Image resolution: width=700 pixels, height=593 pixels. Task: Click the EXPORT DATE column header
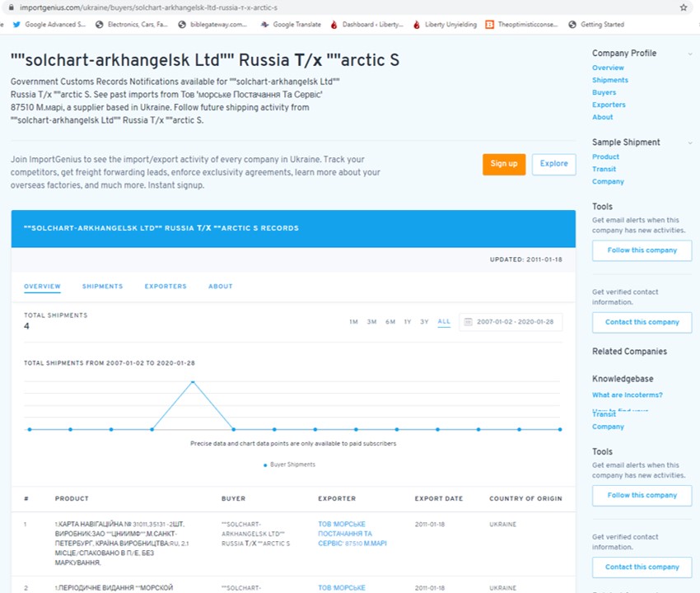439,499
